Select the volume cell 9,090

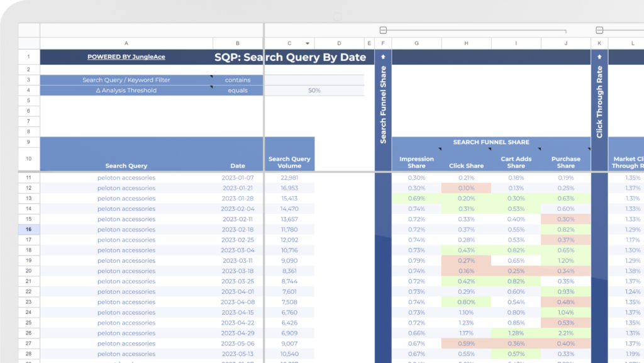[289, 260]
